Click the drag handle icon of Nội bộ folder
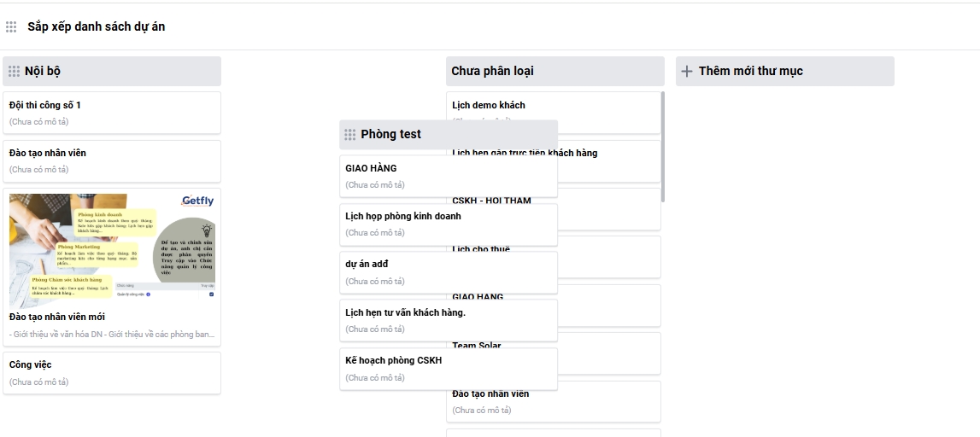The image size is (980, 437). 14,71
